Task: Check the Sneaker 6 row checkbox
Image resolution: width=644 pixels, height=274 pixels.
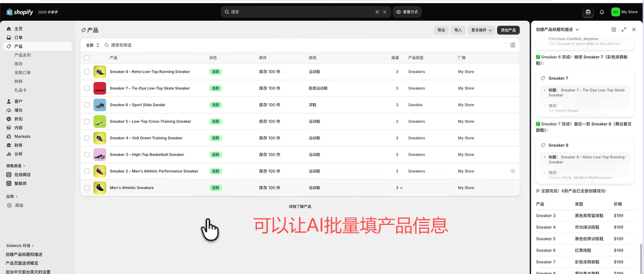Action: pos(87,105)
